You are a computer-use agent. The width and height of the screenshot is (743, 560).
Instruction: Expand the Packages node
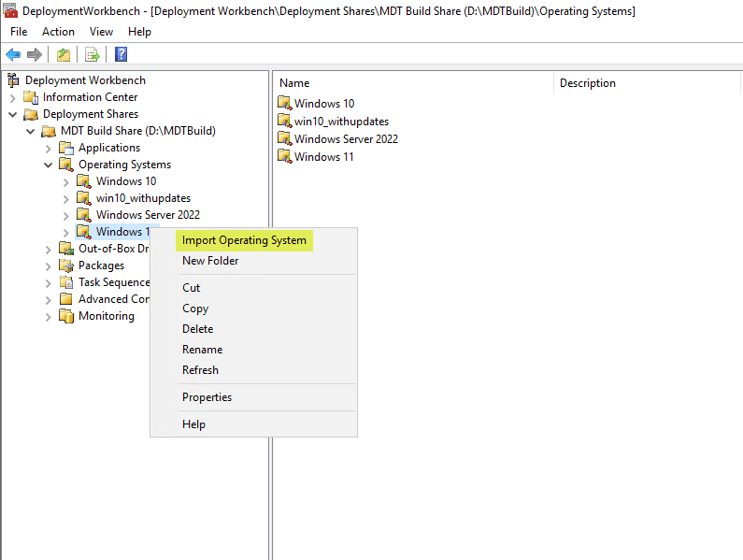coord(48,266)
